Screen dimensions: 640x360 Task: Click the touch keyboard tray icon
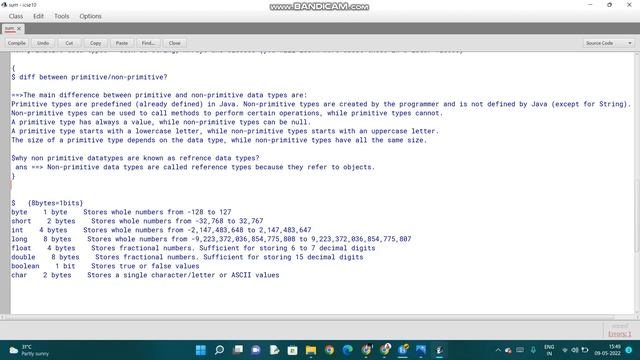(520, 350)
